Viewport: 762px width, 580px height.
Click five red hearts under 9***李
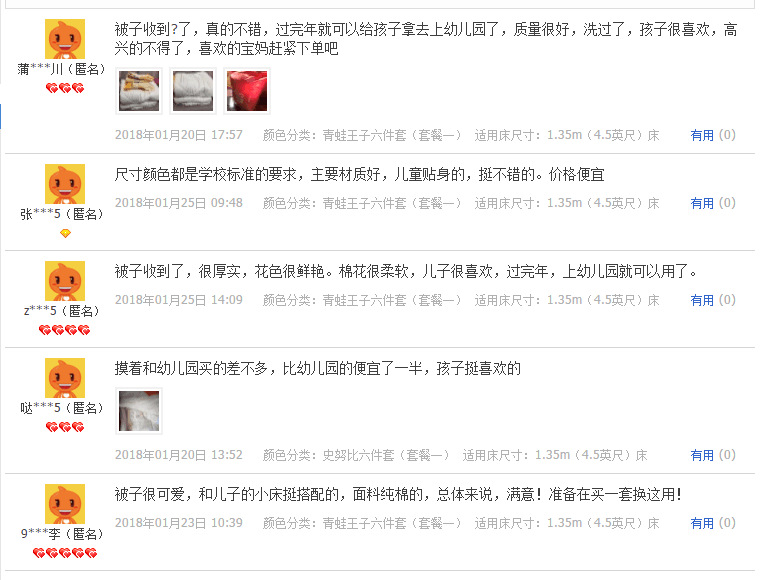(x=65, y=553)
